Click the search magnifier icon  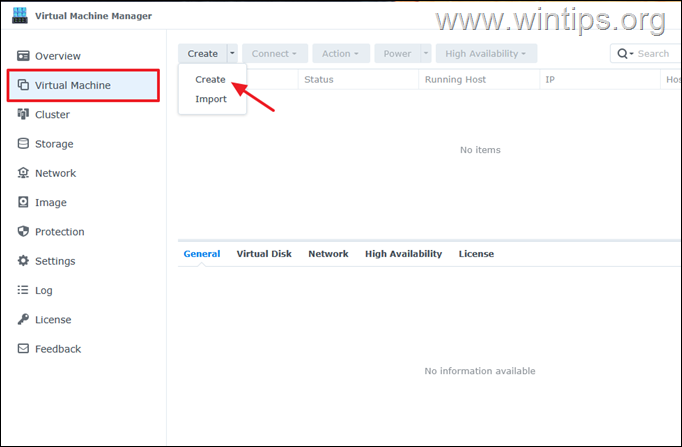[x=623, y=53]
